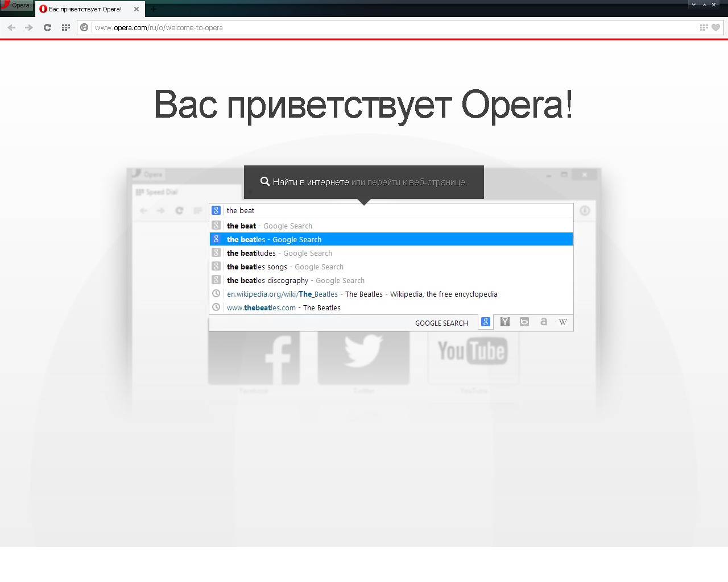Choose Amazon search engine icon

point(544,322)
